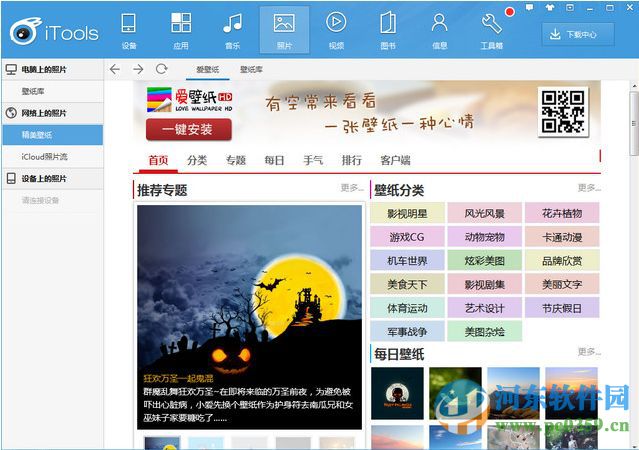
Task: Open the 节庆假日 wallpaper category
Action: click(x=562, y=308)
